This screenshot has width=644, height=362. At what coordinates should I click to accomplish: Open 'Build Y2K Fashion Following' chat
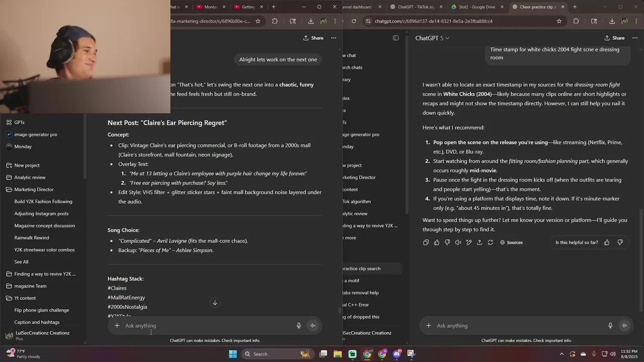(43, 201)
